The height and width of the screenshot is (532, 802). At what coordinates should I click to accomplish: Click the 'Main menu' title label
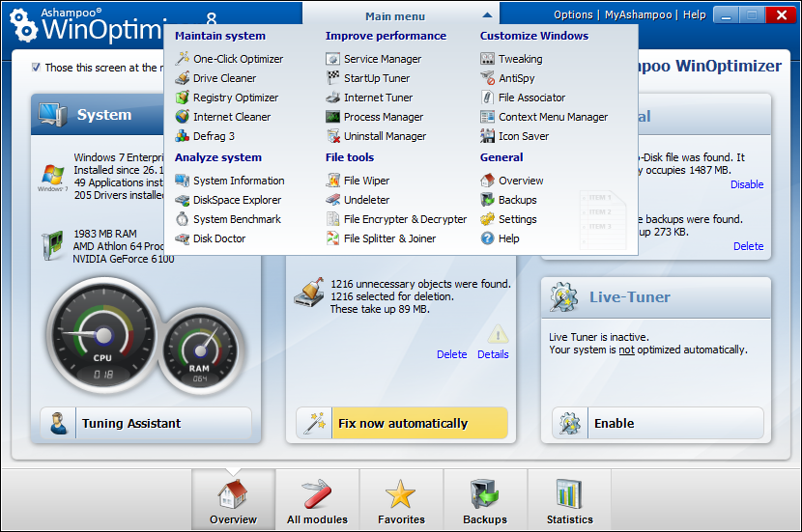(395, 16)
